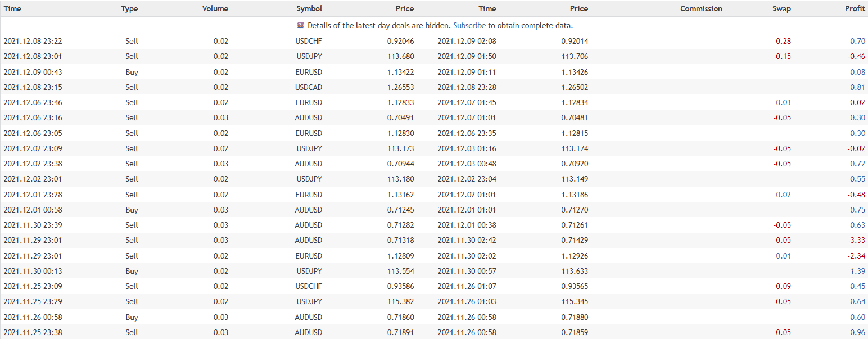868x339 pixels.
Task: Click swap value -0.28
Action: point(782,41)
